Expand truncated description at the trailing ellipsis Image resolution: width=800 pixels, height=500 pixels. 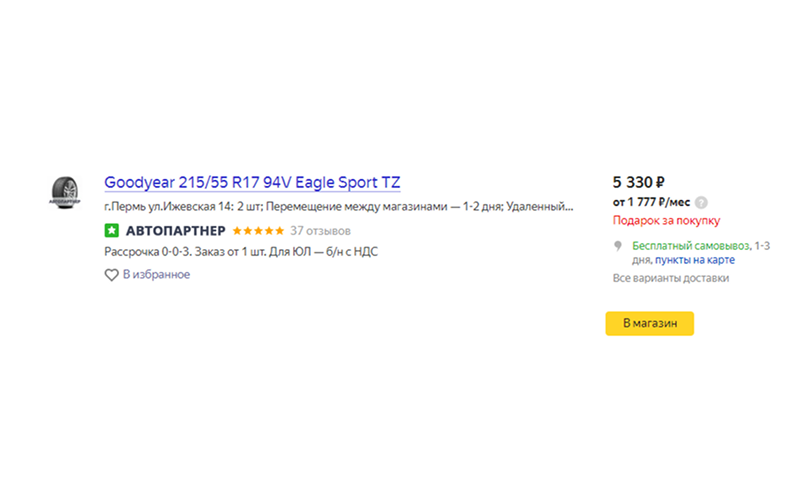569,207
